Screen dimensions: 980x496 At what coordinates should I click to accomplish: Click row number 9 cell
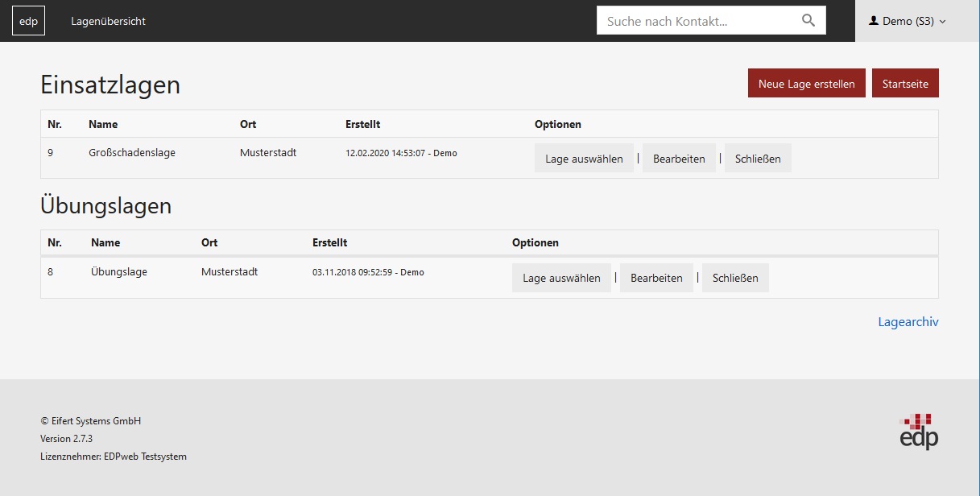(51, 152)
